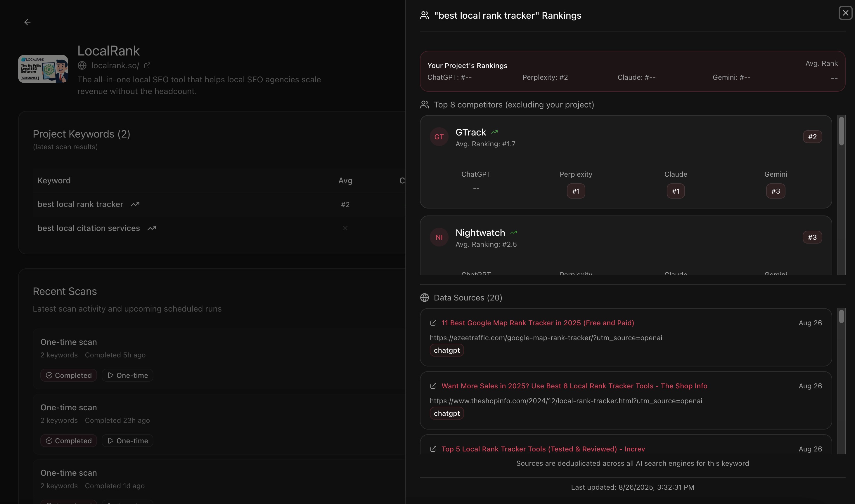The height and width of the screenshot is (504, 855).
Task: Click GTrack's Perplexity #1 rank badge
Action: point(576,191)
